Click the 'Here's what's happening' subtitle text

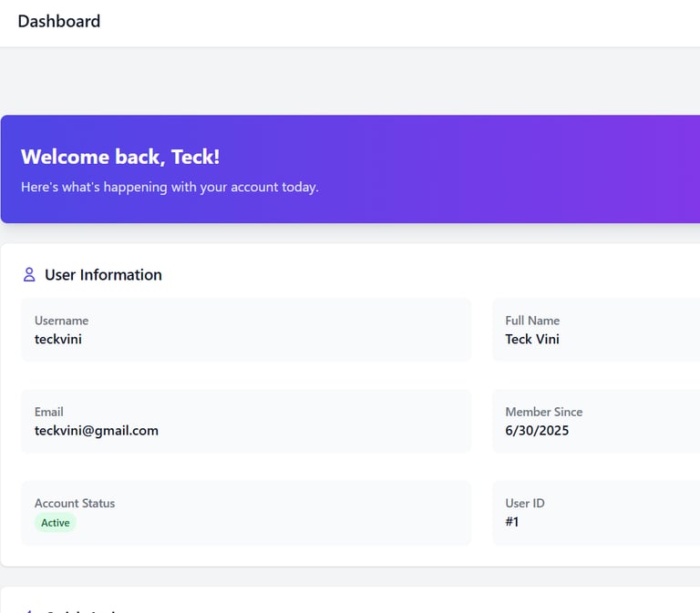click(x=170, y=187)
